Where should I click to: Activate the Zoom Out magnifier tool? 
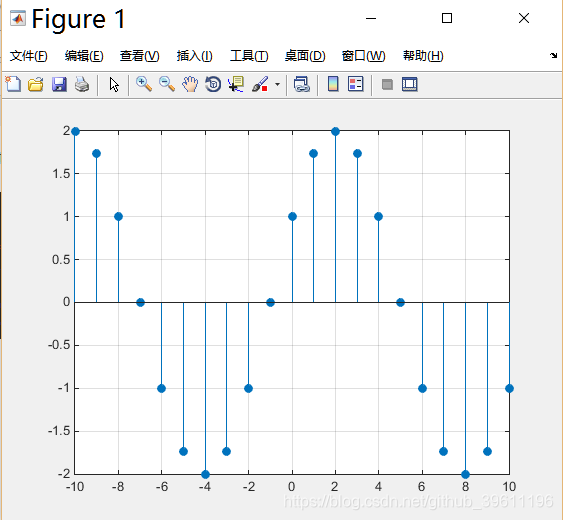tap(167, 84)
